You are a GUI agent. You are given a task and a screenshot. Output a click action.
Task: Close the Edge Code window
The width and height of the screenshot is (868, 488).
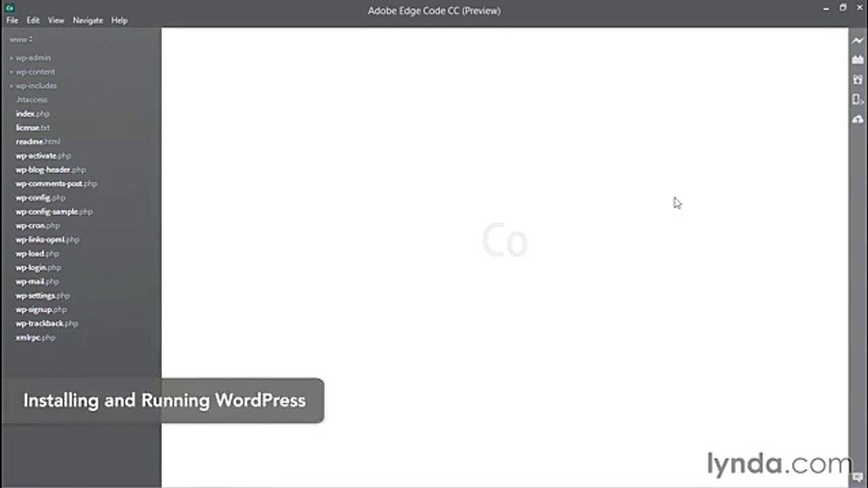pyautogui.click(x=859, y=8)
